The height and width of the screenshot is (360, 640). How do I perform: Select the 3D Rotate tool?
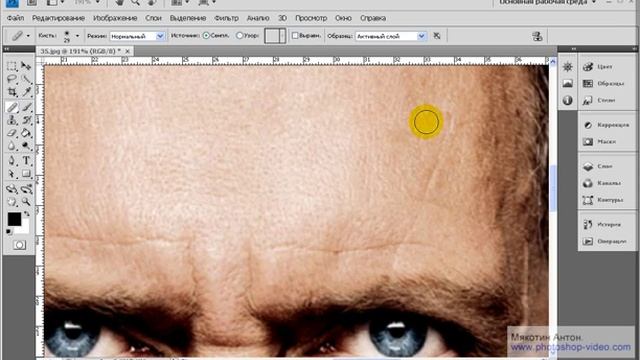click(12, 189)
